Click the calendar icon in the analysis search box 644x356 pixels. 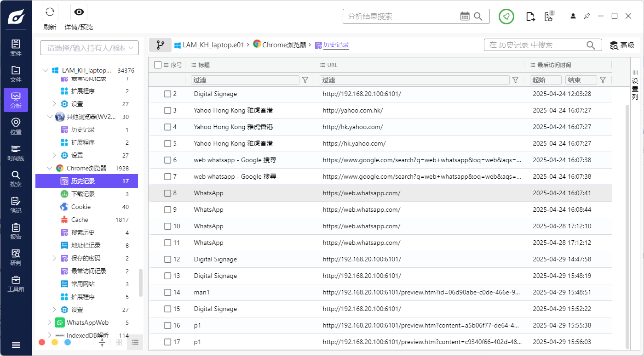(465, 17)
